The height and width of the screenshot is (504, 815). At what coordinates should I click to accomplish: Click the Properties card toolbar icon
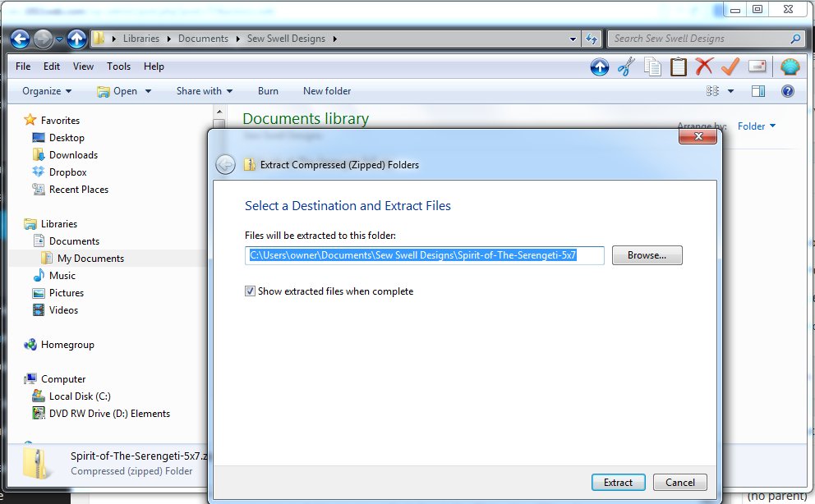click(x=757, y=66)
